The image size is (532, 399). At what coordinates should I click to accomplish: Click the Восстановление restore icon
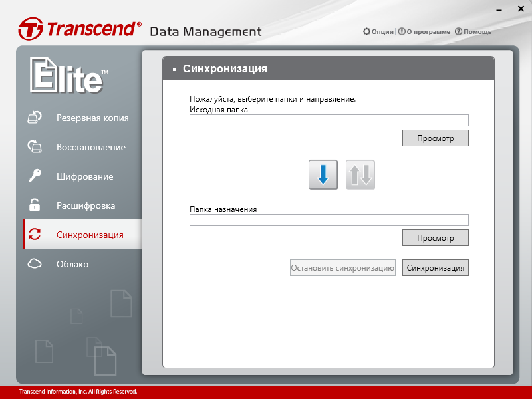pyautogui.click(x=35, y=146)
